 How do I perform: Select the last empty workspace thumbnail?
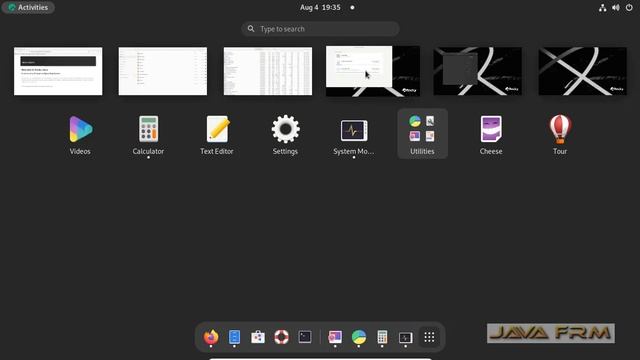click(x=582, y=71)
